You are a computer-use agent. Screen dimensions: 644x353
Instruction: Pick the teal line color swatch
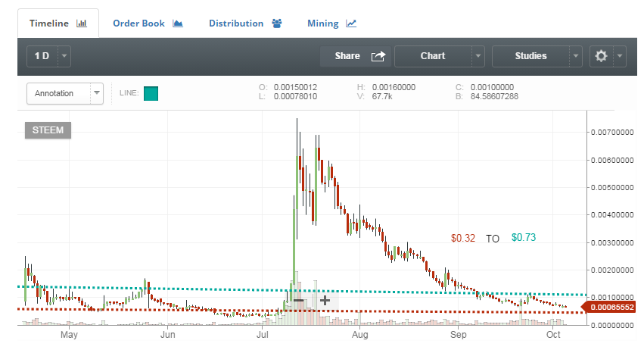[151, 94]
